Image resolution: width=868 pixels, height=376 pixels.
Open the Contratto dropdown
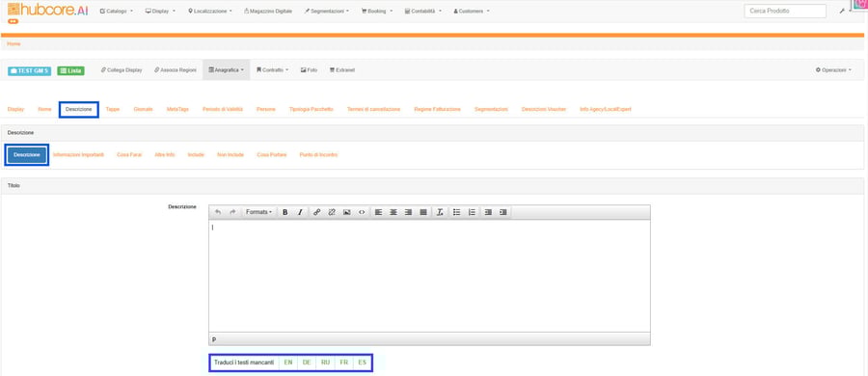coord(272,70)
